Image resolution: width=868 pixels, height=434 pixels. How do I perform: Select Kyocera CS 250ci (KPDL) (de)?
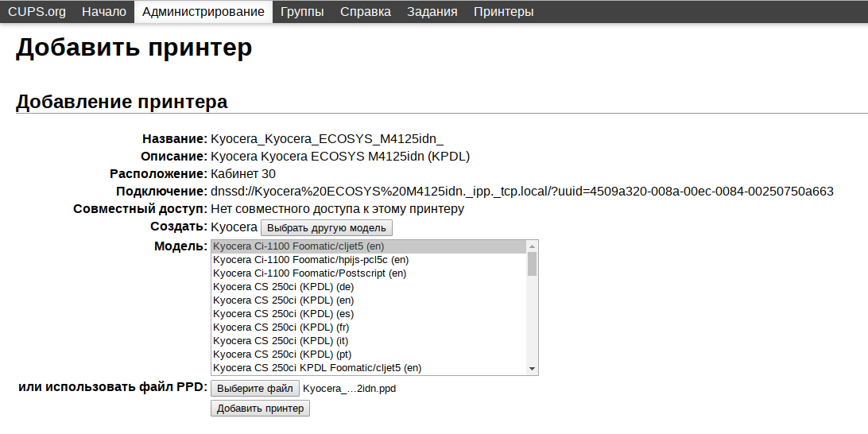(x=370, y=287)
